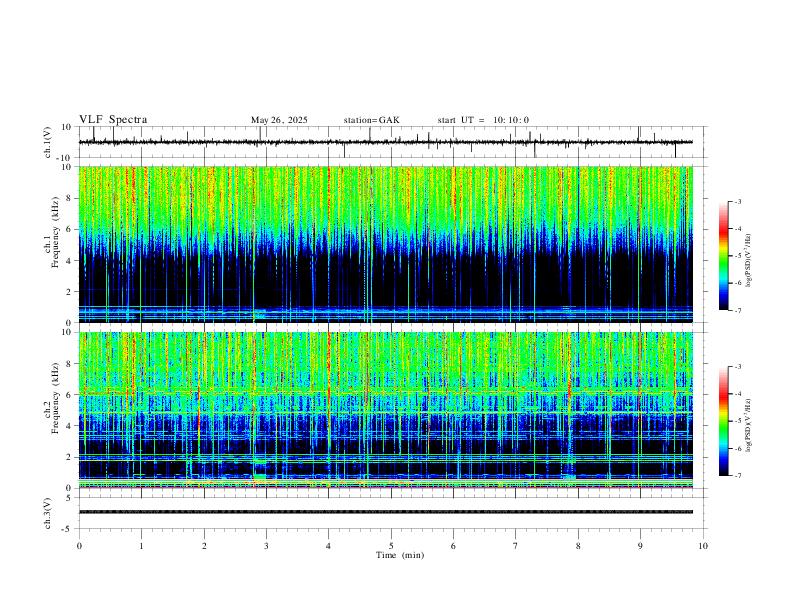The image size is (792, 612).
Task: Click time axis tick label '5'
Action: tap(391, 546)
